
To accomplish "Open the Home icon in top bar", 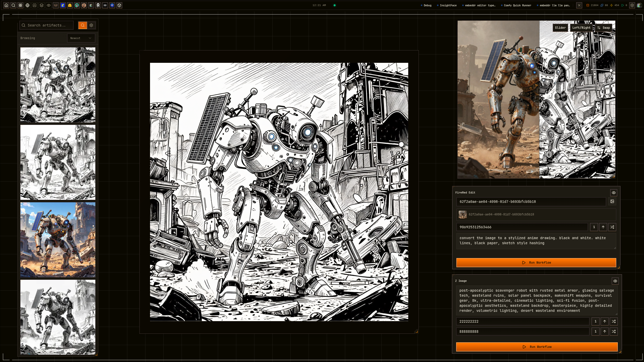I will coord(6,5).
